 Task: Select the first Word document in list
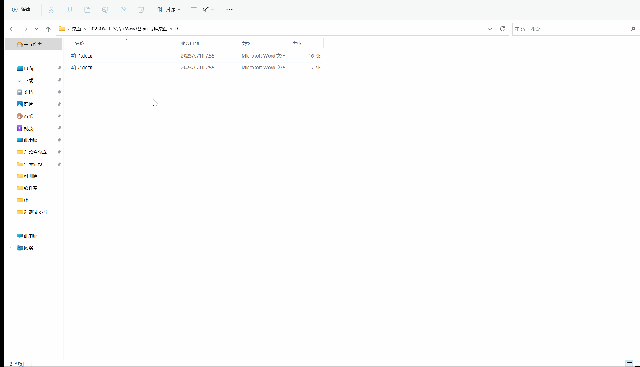82,56
